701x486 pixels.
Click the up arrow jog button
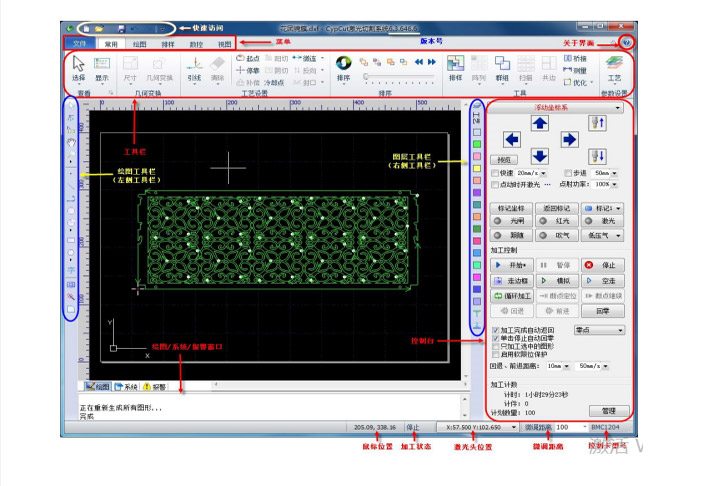click(x=539, y=123)
